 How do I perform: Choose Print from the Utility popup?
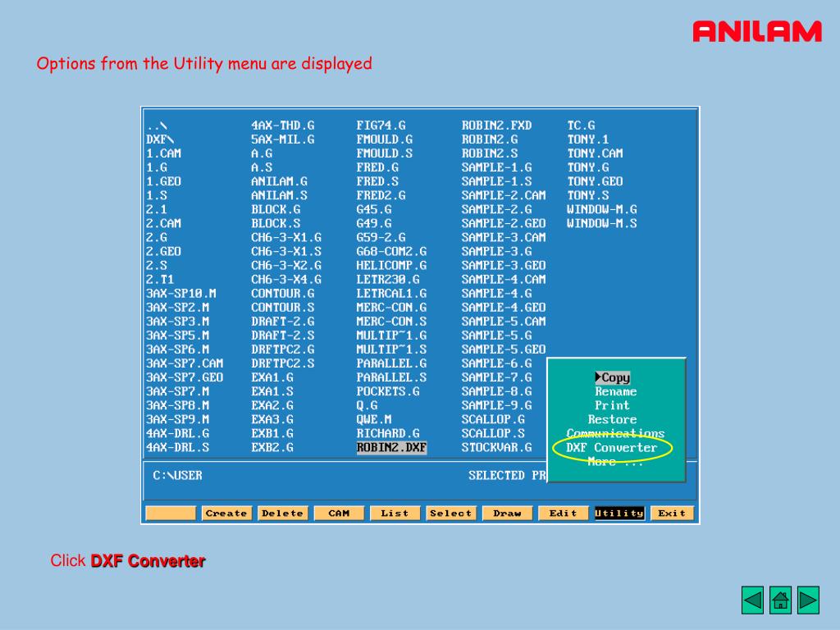pos(612,405)
